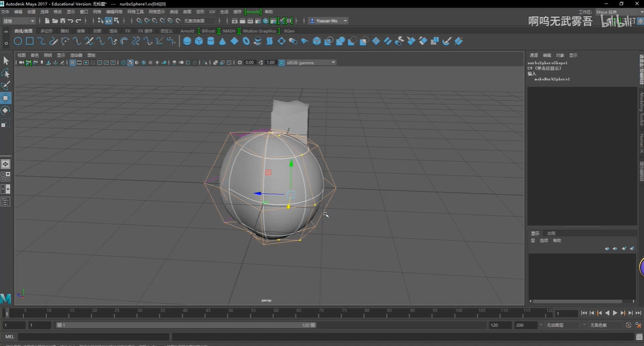The width and height of the screenshot is (644, 346).
Task: Create a NURBS plane from the shelf
Action: [234, 41]
